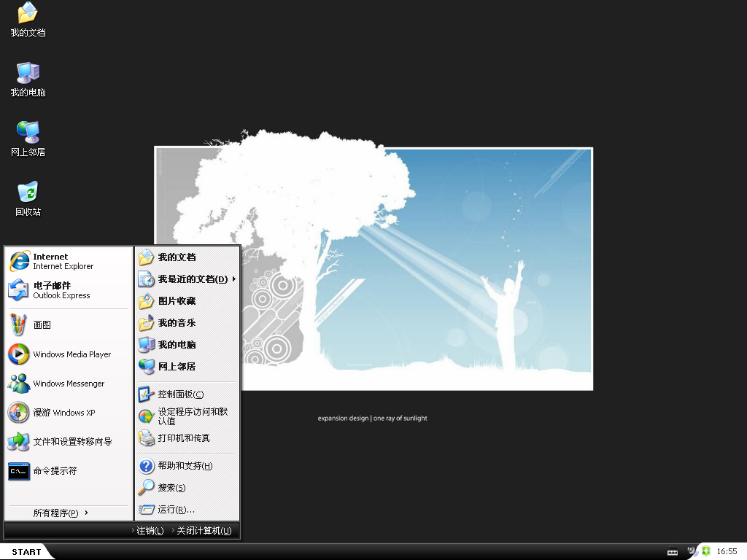Select 图片收藏 in Start menu
This screenshot has height=560, width=747.
point(177,301)
